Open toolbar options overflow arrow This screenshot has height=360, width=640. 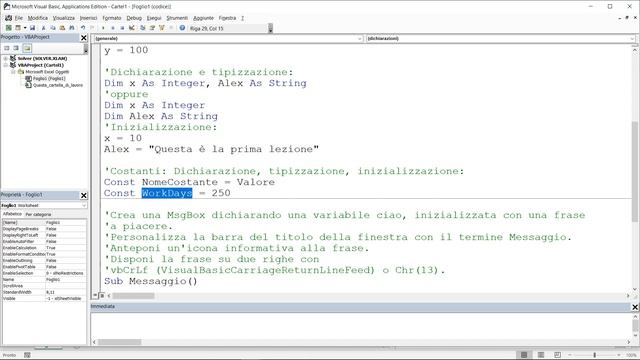coord(270,29)
